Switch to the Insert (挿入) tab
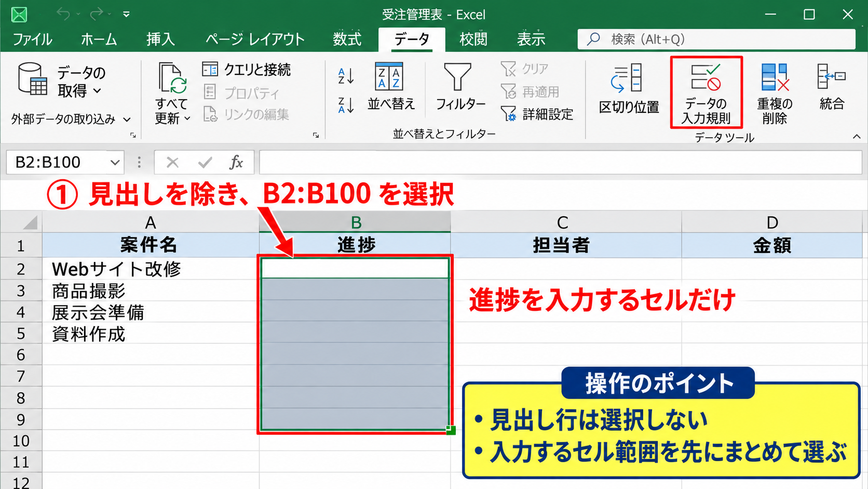The width and height of the screenshot is (868, 489). [160, 39]
